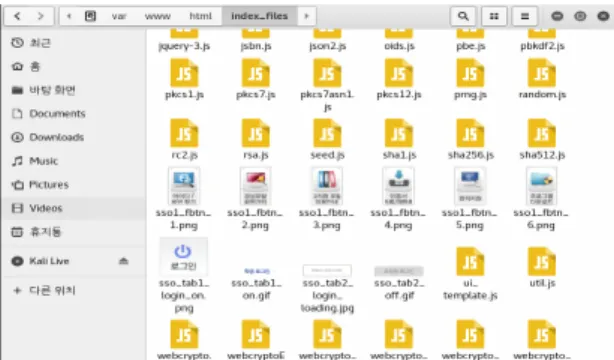This screenshot has height=360, width=614.
Task: Go back with the left arrow button
Action: [17, 16]
